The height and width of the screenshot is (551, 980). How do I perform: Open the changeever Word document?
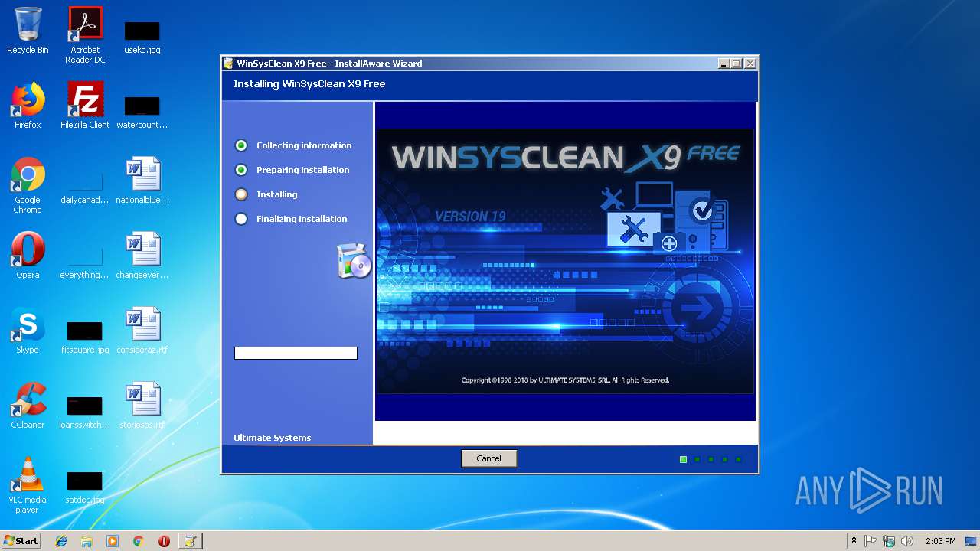tap(142, 256)
